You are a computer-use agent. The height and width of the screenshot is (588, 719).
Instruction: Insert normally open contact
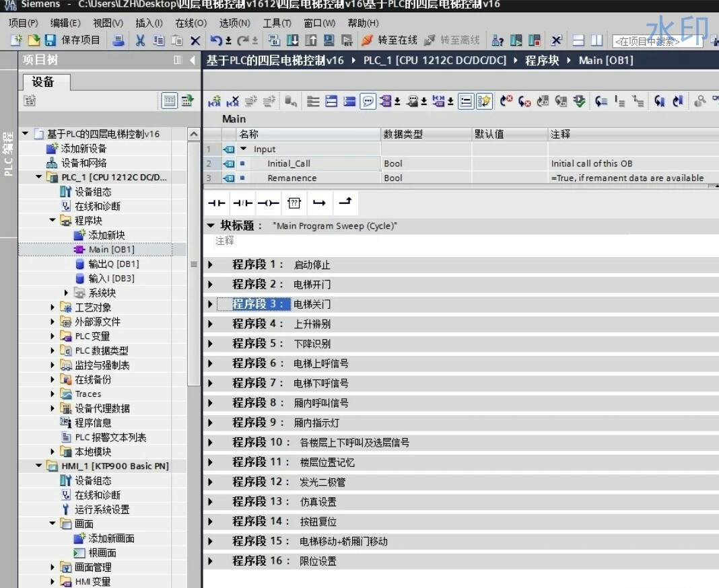coord(216,203)
